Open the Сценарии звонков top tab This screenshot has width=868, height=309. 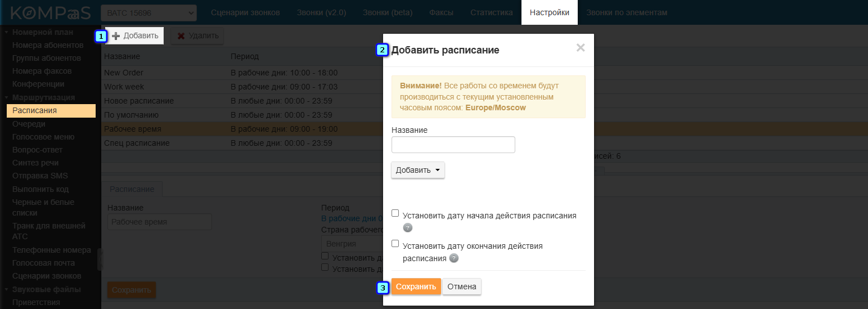pos(245,12)
